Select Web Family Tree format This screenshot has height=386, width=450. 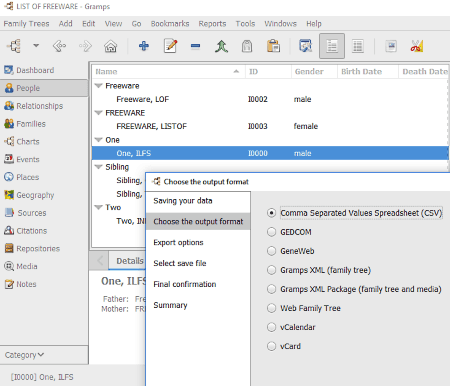(304, 308)
